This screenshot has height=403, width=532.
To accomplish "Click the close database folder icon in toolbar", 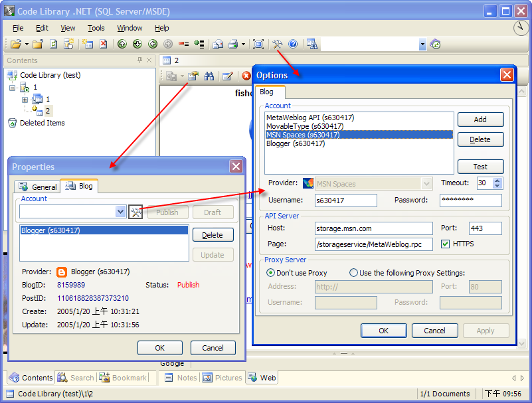I will point(38,44).
